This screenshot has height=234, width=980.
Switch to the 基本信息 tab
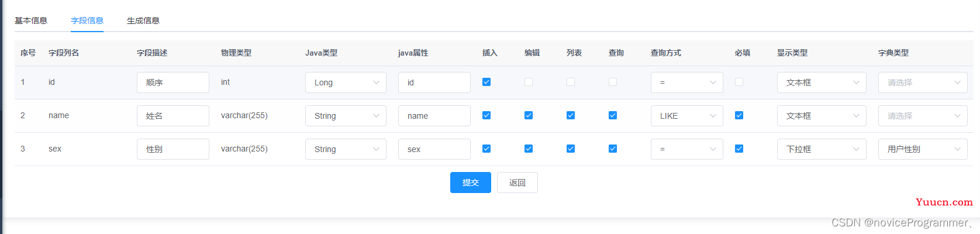point(31,20)
